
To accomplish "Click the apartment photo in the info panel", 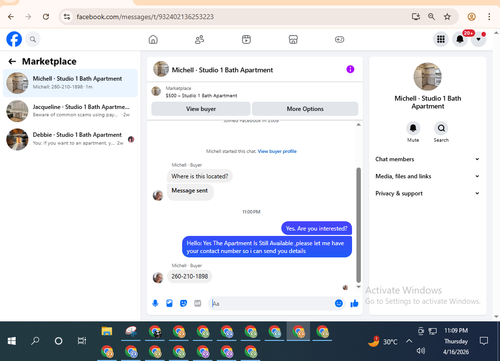I will (427, 76).
